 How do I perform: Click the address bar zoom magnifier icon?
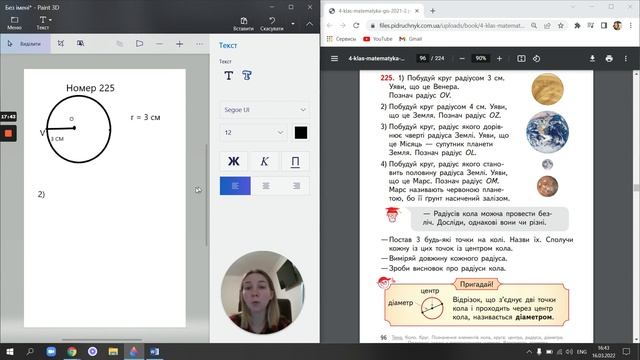(x=534, y=25)
